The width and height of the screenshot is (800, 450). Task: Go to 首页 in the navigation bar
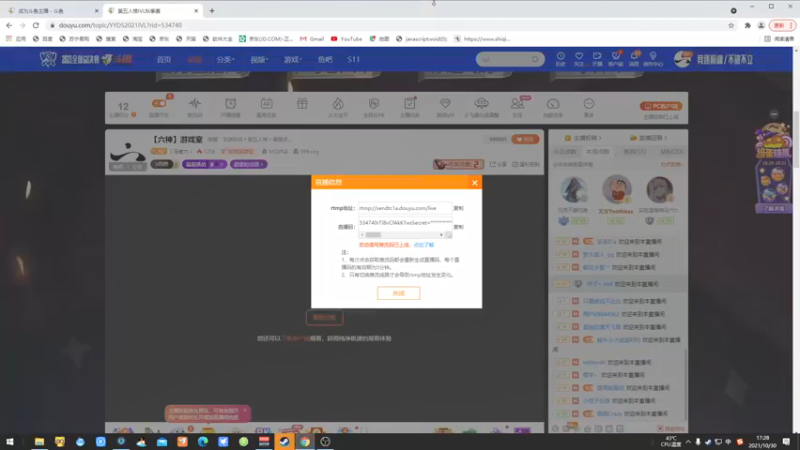[x=164, y=60]
